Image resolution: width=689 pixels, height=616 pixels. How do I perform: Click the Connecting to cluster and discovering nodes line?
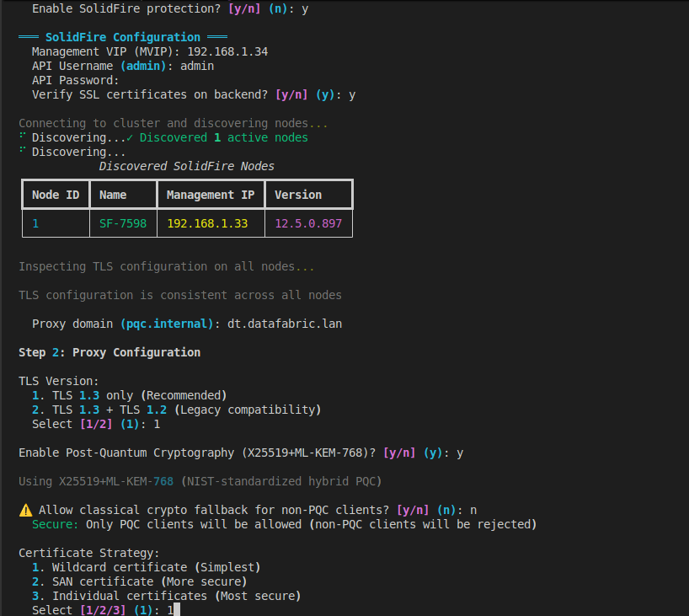[x=174, y=124]
